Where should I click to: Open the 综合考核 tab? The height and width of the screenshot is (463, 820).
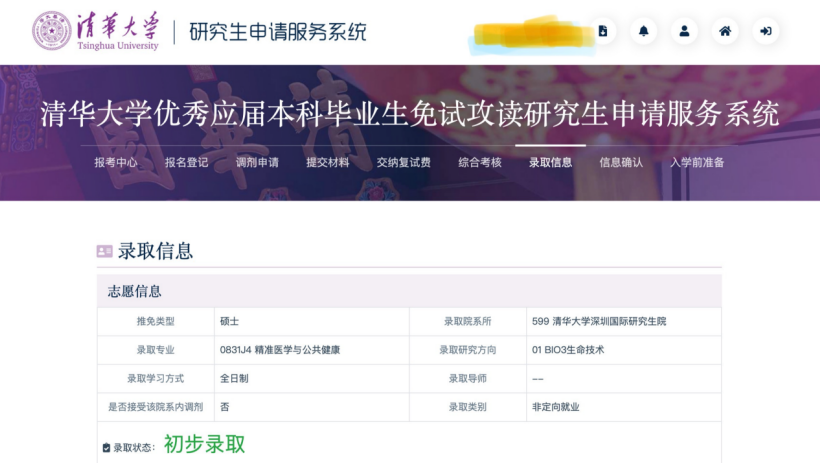[x=480, y=163]
